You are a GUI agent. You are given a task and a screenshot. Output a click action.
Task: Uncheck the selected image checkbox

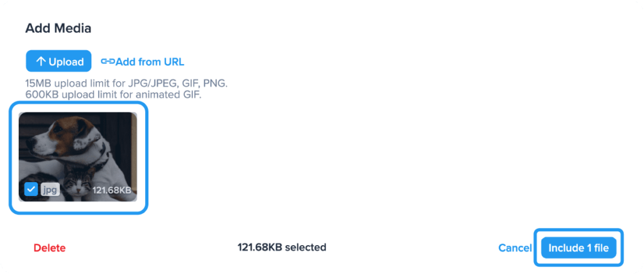30,189
